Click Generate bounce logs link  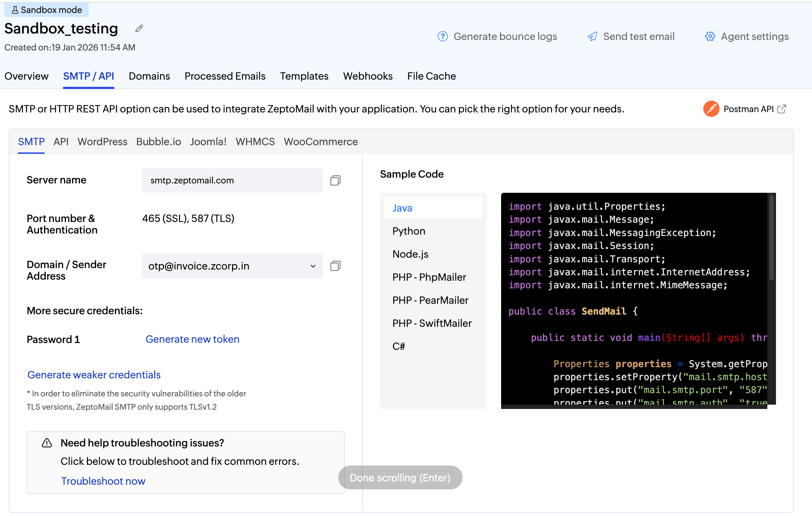(x=505, y=36)
